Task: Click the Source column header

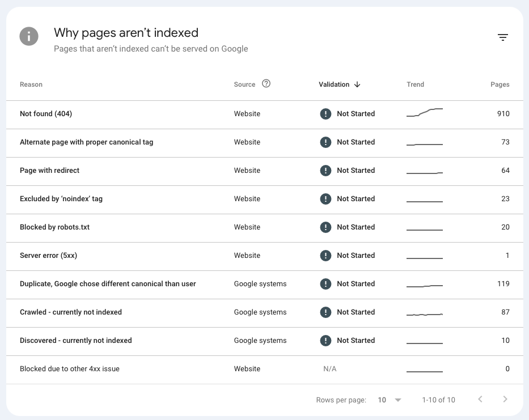Action: click(x=244, y=84)
